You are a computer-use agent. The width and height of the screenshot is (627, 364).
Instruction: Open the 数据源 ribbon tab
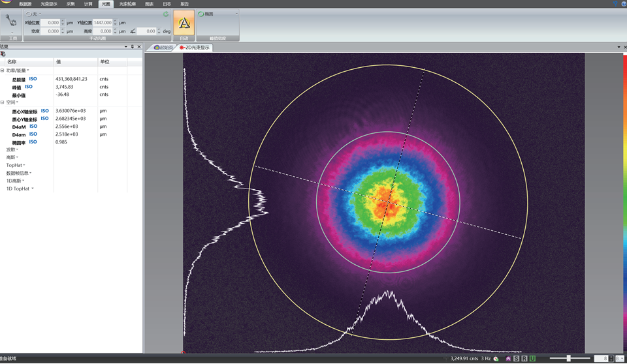[x=25, y=4]
